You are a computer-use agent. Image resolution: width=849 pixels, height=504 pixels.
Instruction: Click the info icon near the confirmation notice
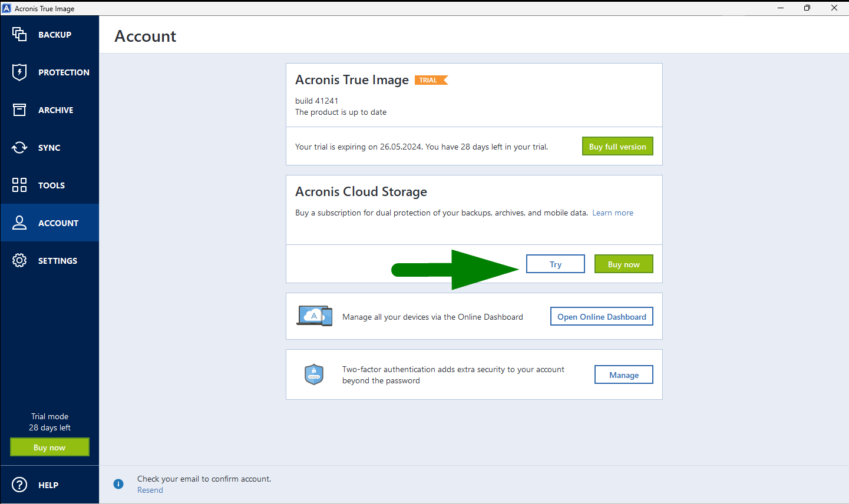pyautogui.click(x=118, y=483)
